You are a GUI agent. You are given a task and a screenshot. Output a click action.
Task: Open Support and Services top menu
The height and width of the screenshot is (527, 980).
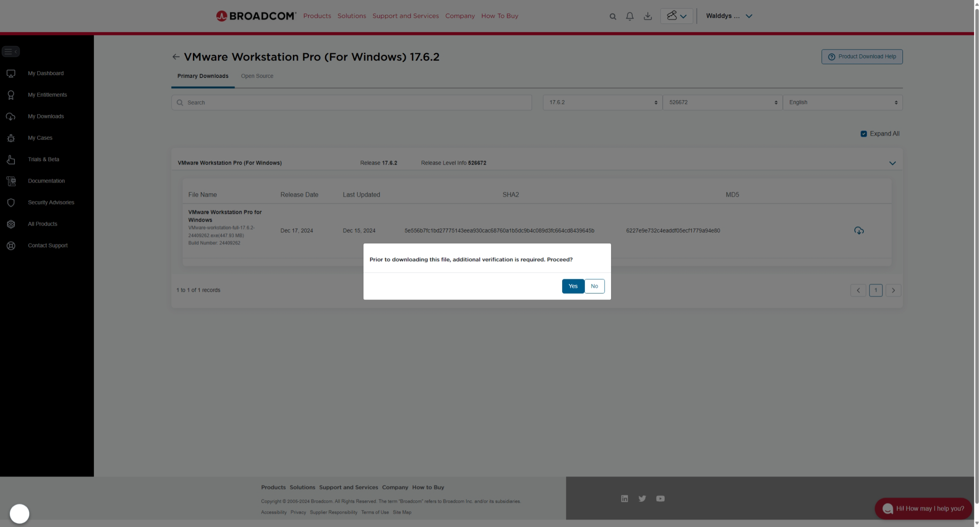[x=406, y=16]
